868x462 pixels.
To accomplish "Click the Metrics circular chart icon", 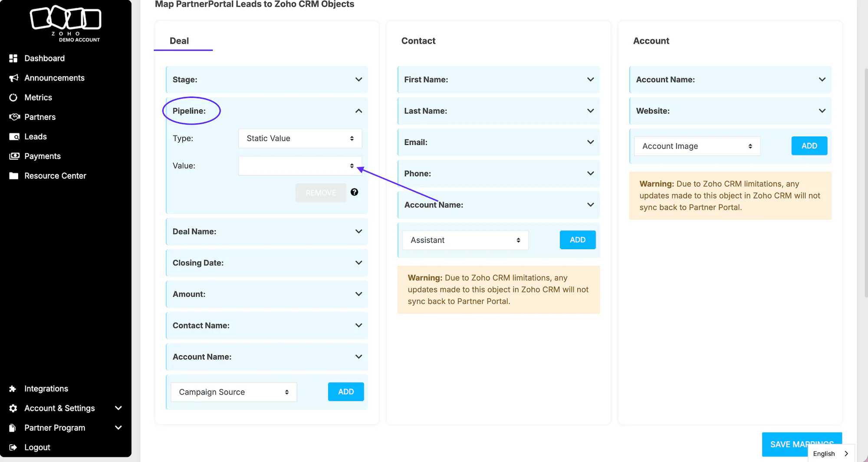I will [x=13, y=97].
